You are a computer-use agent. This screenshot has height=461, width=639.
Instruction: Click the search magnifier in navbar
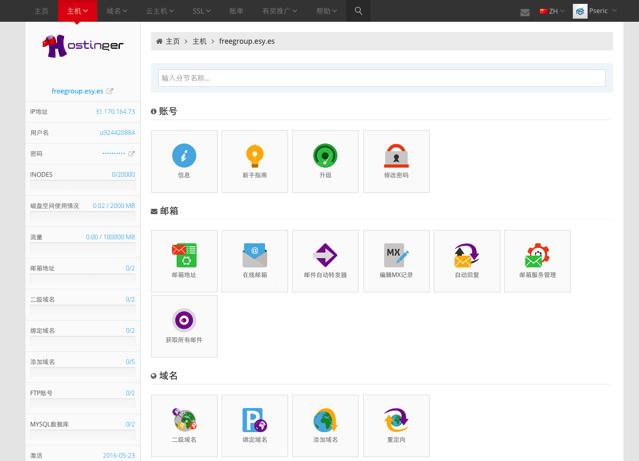[x=358, y=11]
